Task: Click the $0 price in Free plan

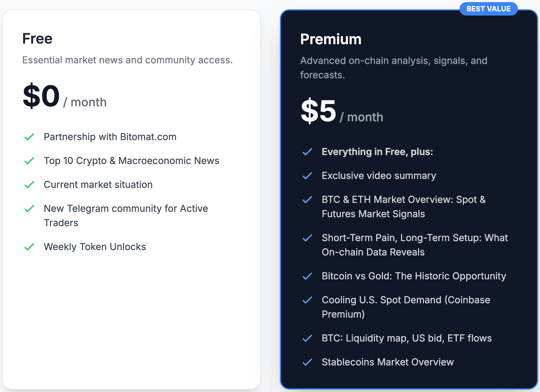Action: (41, 96)
